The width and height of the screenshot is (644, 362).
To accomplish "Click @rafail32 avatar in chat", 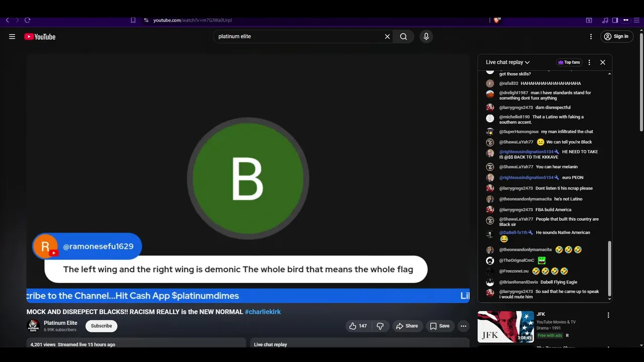I will (x=490, y=83).
